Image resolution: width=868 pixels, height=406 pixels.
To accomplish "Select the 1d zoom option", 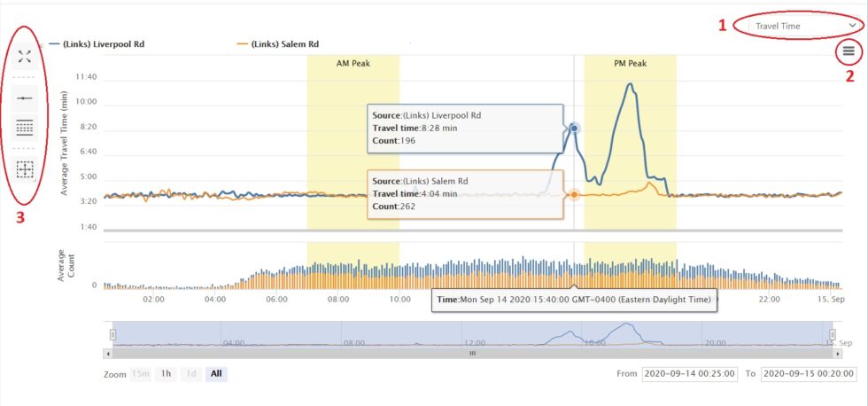I will tap(191, 374).
